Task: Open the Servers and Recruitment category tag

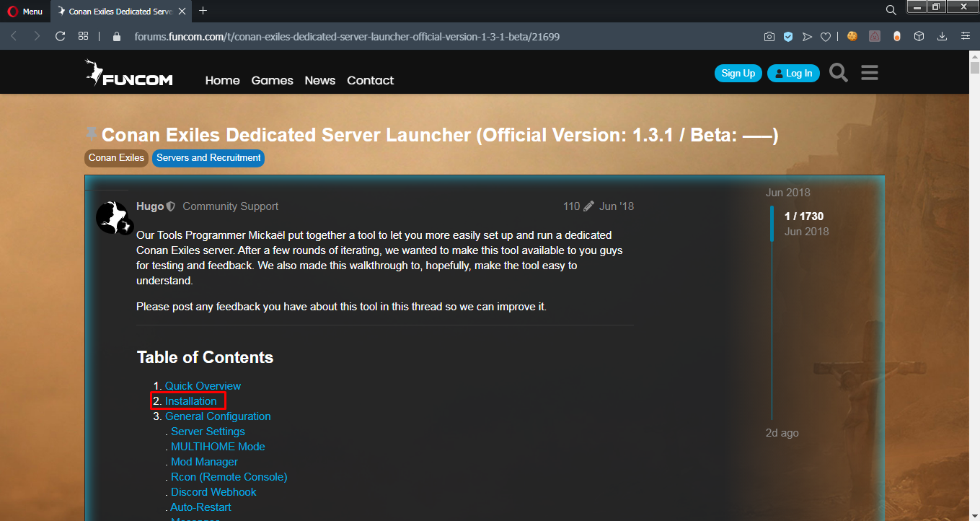Action: tap(208, 158)
